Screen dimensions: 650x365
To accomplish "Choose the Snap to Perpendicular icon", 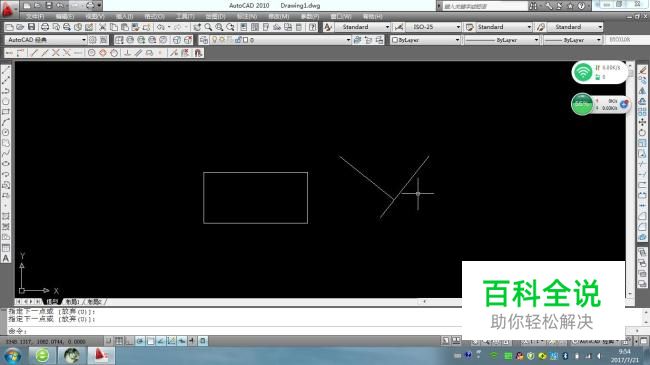I will click(127, 53).
